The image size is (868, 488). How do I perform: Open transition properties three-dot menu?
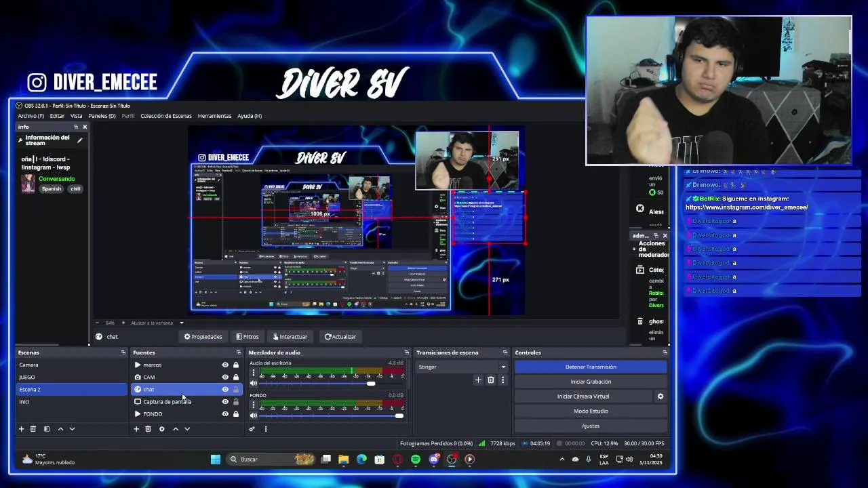pos(502,380)
